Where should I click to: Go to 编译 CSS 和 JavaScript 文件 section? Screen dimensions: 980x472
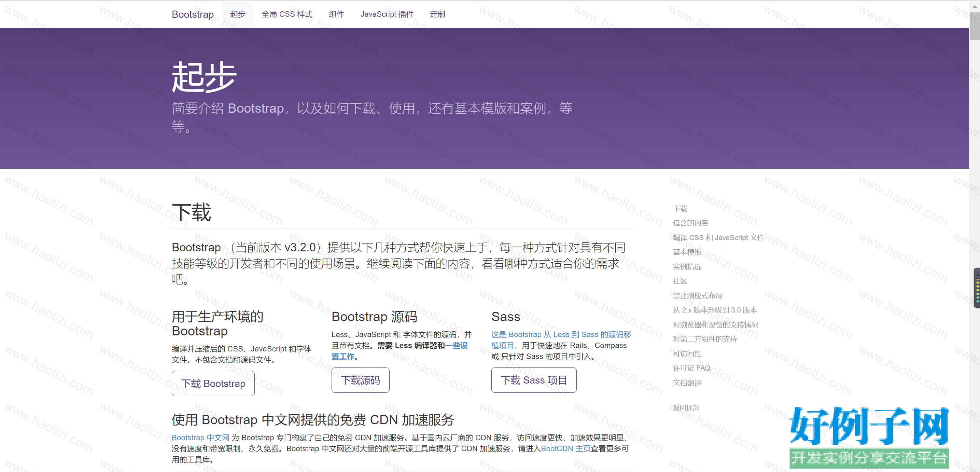click(x=718, y=237)
